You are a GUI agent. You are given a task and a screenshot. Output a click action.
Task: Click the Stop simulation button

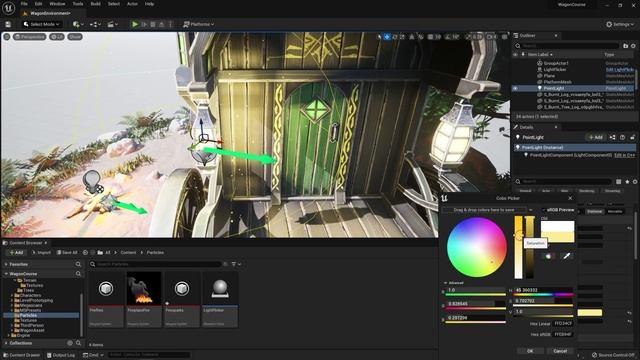(153, 24)
